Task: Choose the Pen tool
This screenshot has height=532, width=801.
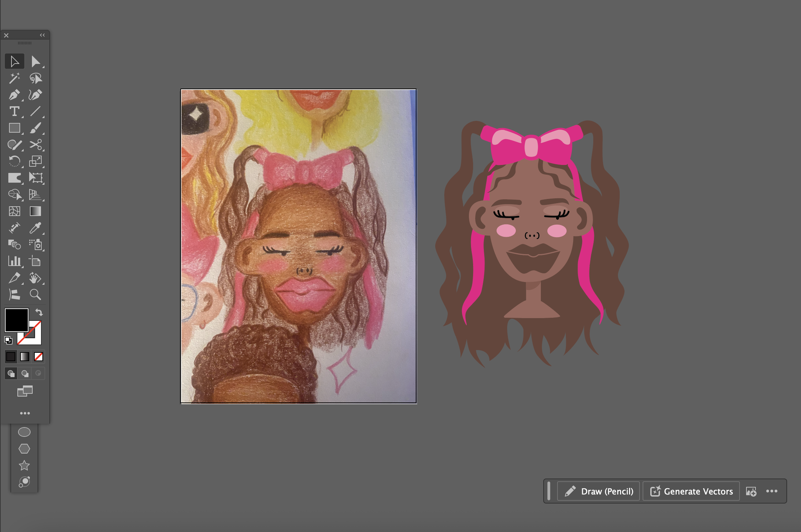Action: [x=14, y=95]
